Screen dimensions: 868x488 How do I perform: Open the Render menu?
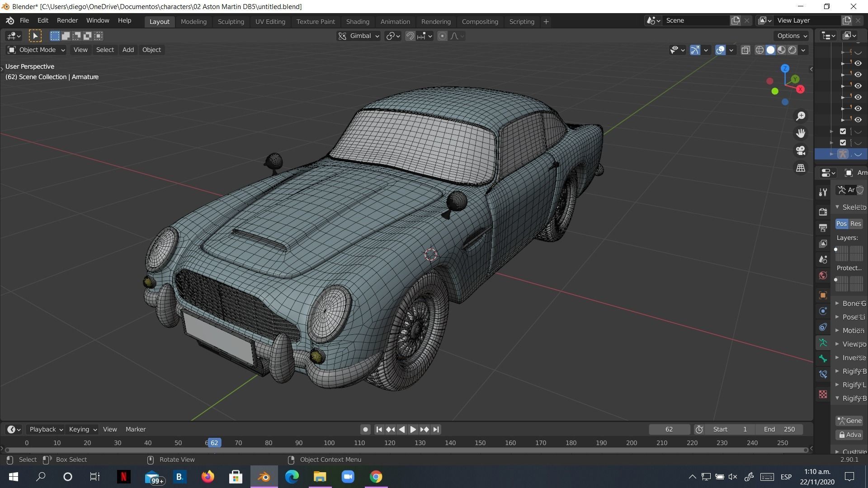point(67,21)
